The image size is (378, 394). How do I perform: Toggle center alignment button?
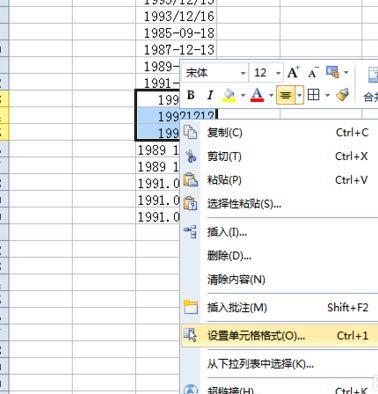click(285, 95)
